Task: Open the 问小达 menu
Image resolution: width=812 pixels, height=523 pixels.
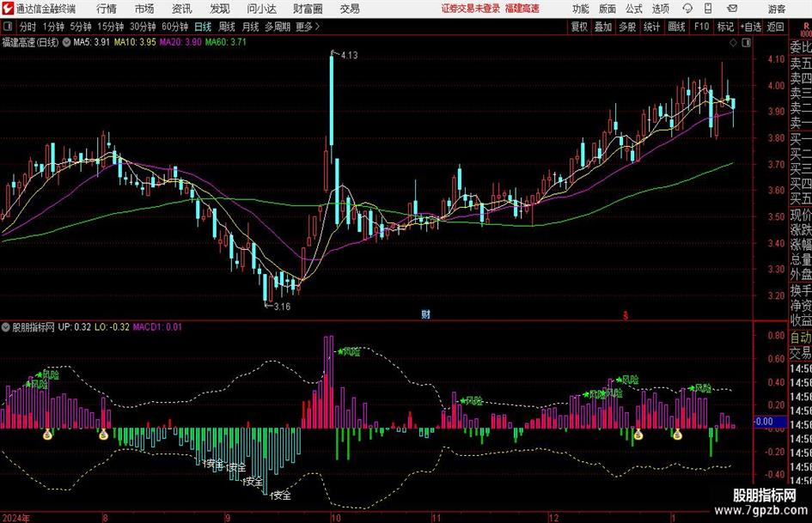Action: pos(261,9)
